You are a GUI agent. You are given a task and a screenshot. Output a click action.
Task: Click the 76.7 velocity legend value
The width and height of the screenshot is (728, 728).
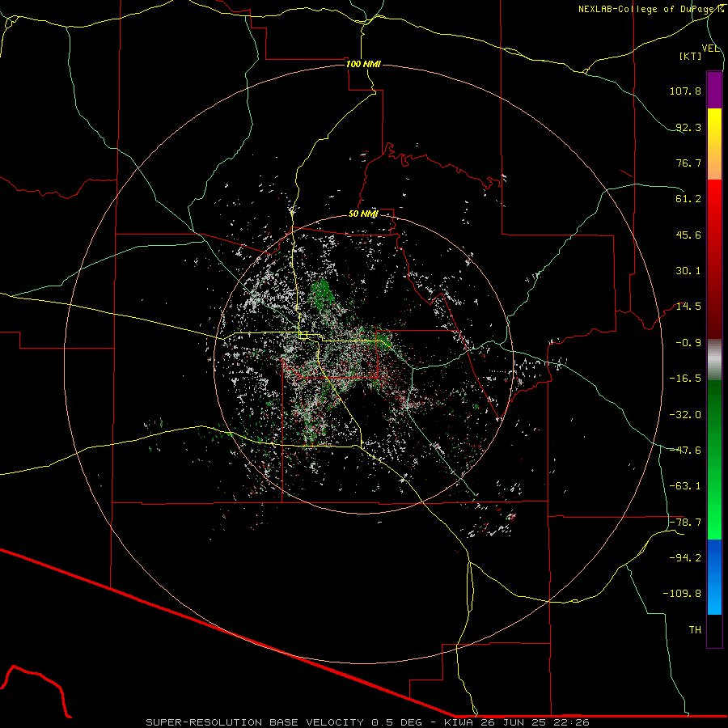coord(688,163)
